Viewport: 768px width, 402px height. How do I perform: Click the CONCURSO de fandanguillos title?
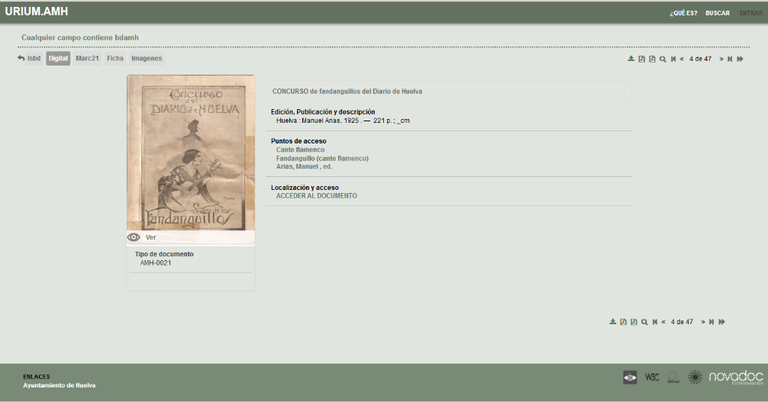(347, 92)
